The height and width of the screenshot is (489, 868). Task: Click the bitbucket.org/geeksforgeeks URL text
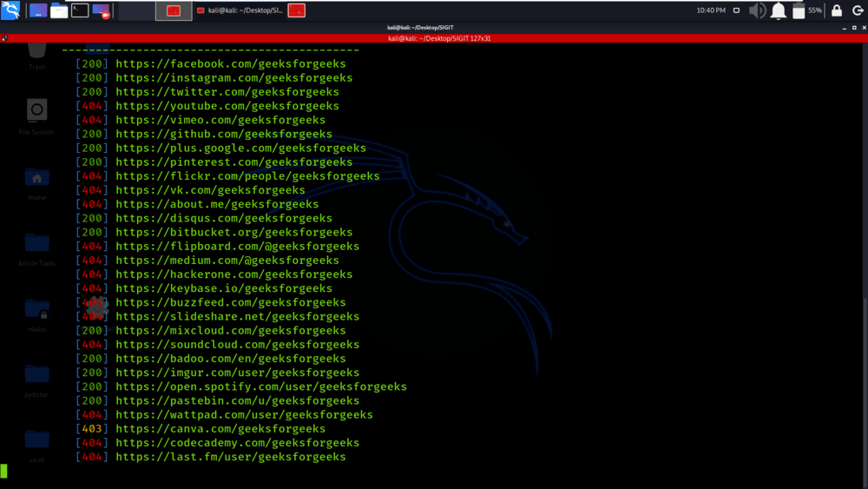coord(234,232)
